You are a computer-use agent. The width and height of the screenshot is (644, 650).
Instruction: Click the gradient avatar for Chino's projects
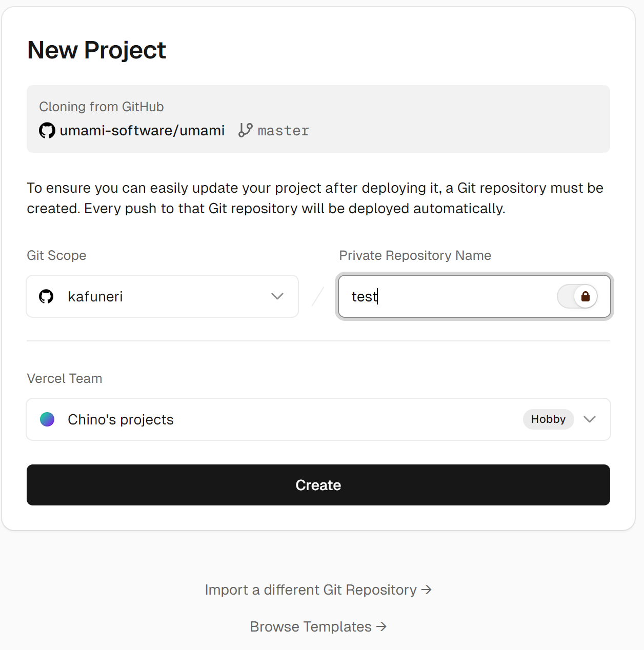coord(47,419)
